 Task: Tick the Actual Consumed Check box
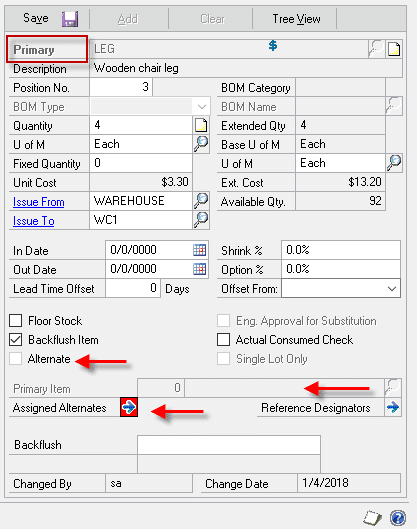[223, 339]
